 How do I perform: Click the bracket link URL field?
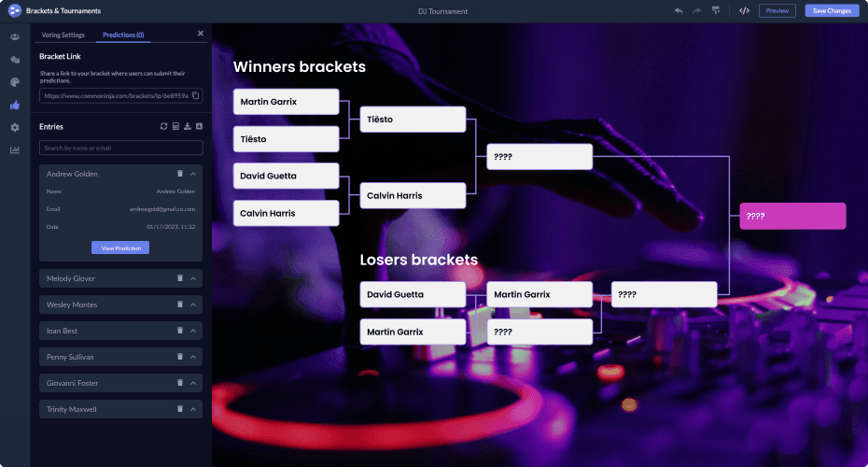(x=120, y=95)
